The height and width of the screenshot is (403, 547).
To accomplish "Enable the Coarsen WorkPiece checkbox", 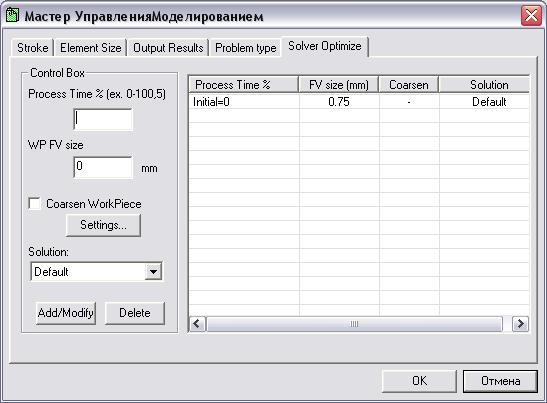I will 34,203.
